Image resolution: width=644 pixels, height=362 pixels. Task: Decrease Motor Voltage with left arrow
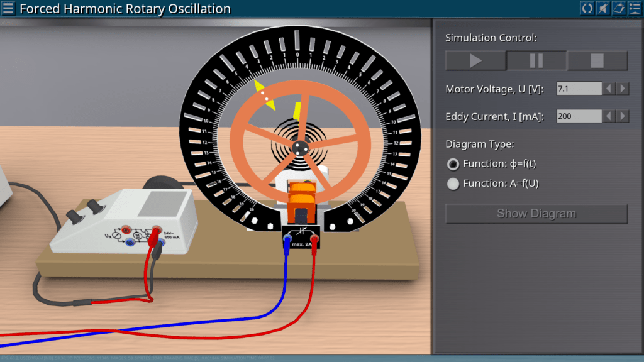(x=609, y=89)
